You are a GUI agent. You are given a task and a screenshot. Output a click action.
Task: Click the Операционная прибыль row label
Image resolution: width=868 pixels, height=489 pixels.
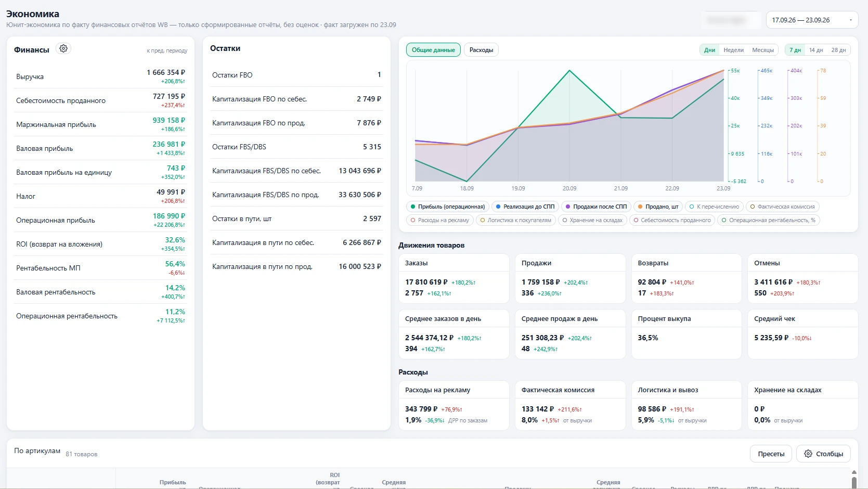(56, 220)
